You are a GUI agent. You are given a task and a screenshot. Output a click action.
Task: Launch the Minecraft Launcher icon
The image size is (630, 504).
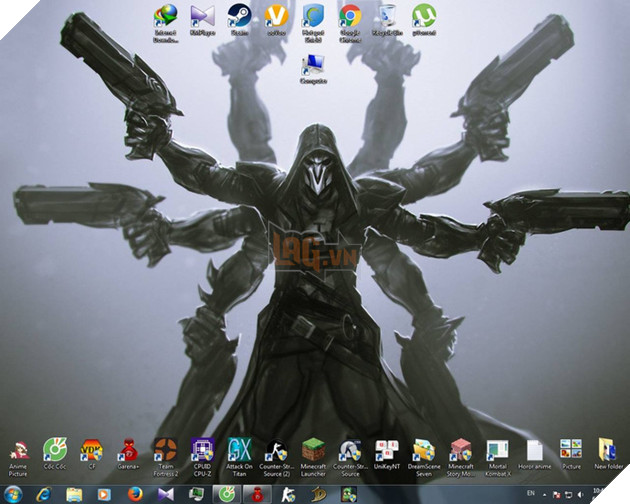tap(313, 458)
